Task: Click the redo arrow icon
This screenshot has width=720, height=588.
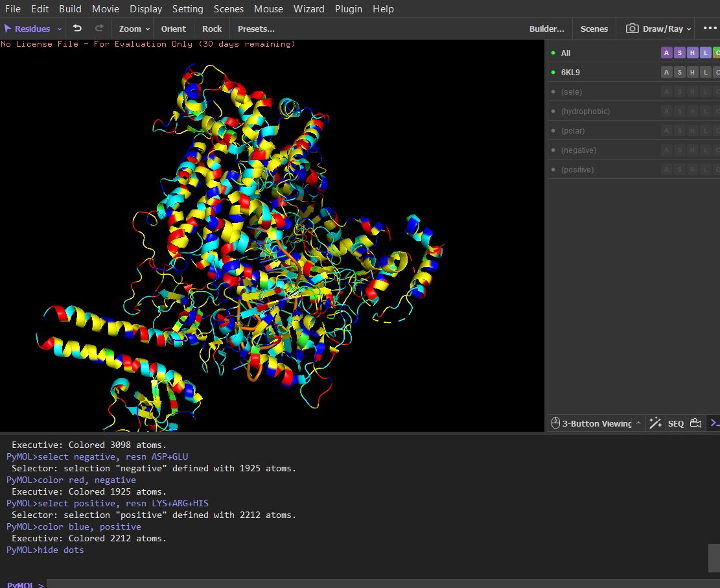Action: [99, 29]
